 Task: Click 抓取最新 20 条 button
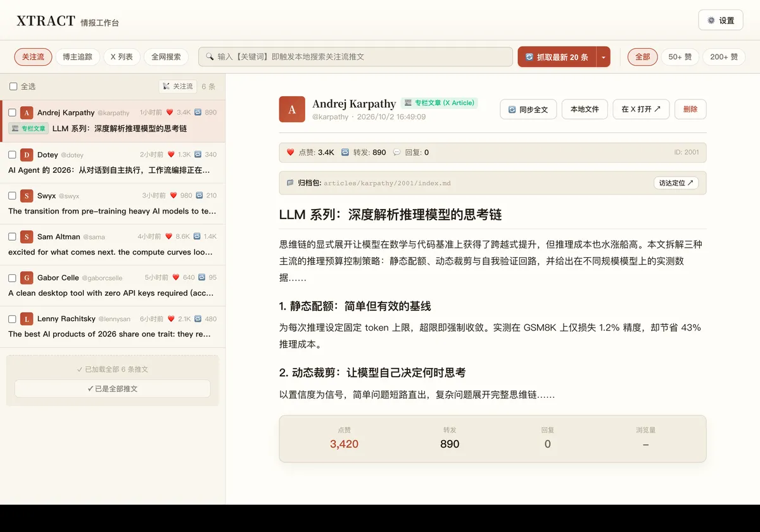coord(557,57)
